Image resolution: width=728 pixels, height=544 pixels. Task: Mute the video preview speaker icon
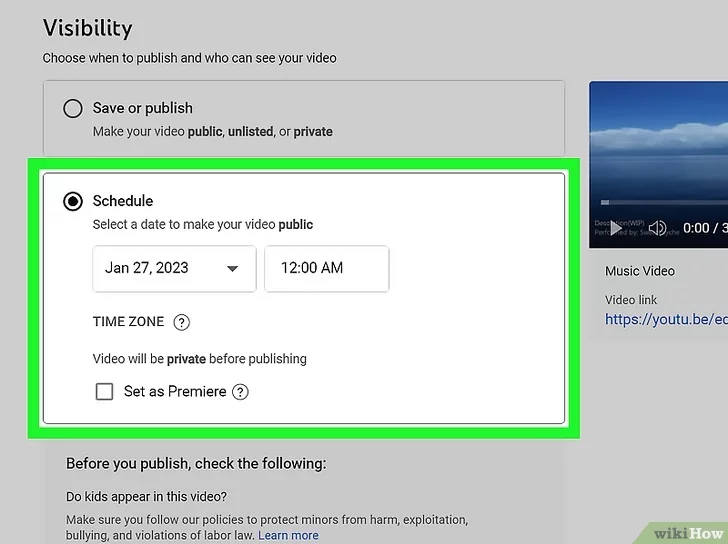pyautogui.click(x=657, y=229)
